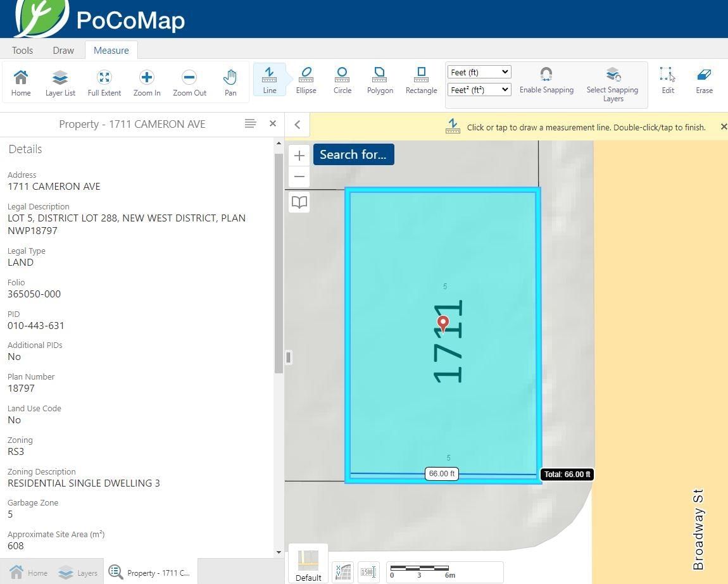Click the 1:500 map scale icon
This screenshot has height=584, width=728.
tap(367, 571)
